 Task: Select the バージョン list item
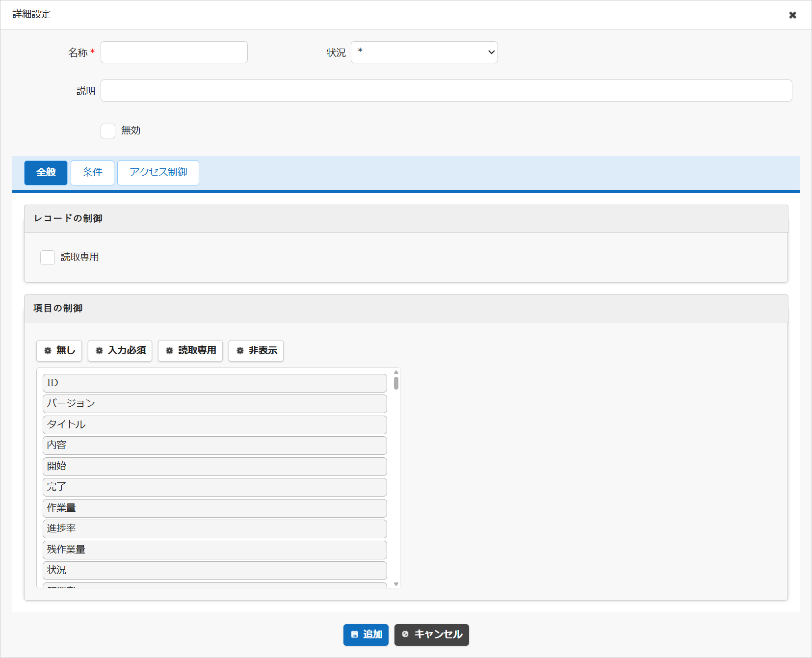coord(215,404)
